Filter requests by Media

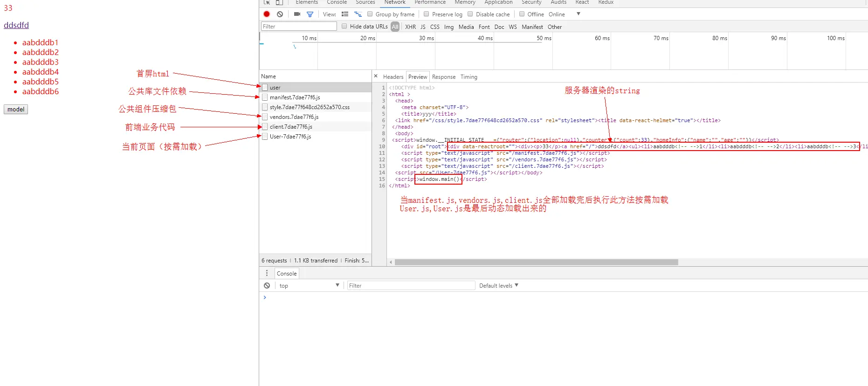click(x=466, y=27)
